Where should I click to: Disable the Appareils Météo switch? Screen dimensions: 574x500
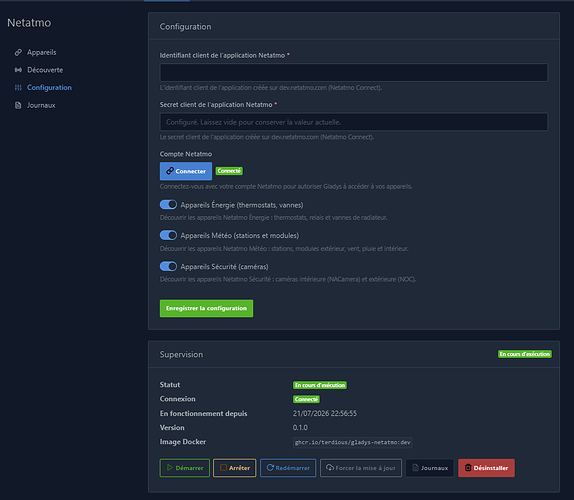(168, 235)
